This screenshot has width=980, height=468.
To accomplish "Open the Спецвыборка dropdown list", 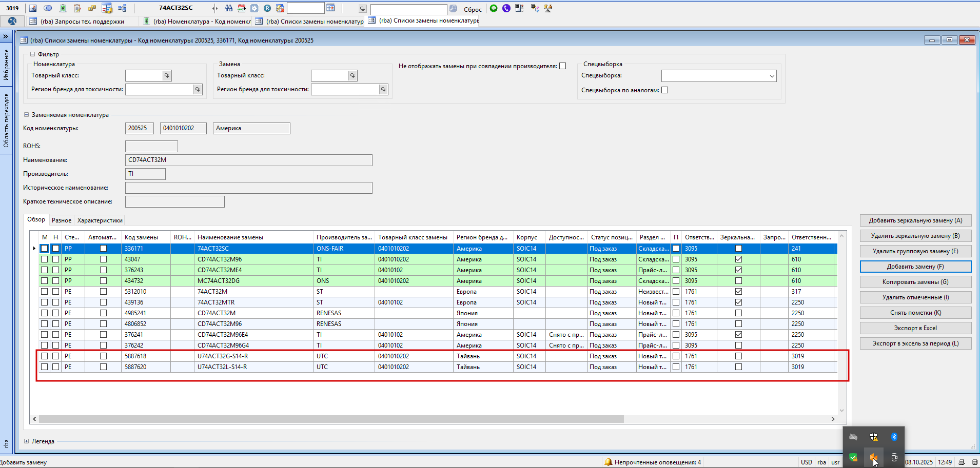I will point(772,76).
